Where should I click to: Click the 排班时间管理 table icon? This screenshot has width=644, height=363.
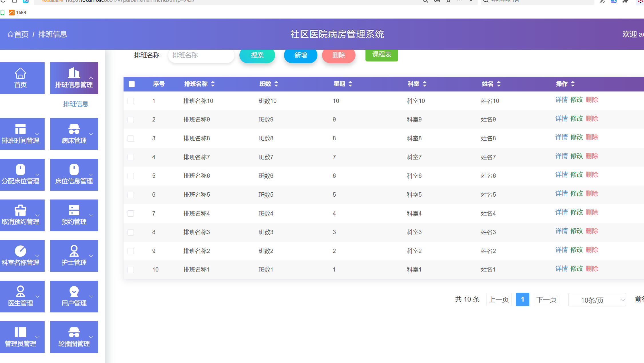click(x=20, y=129)
